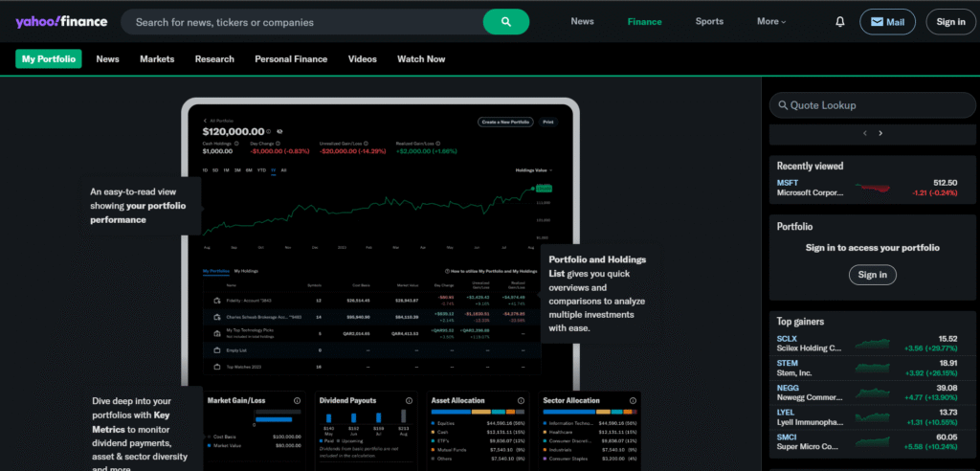980x471 pixels.
Task: Open Mail with the envelope button
Action: click(x=887, y=22)
